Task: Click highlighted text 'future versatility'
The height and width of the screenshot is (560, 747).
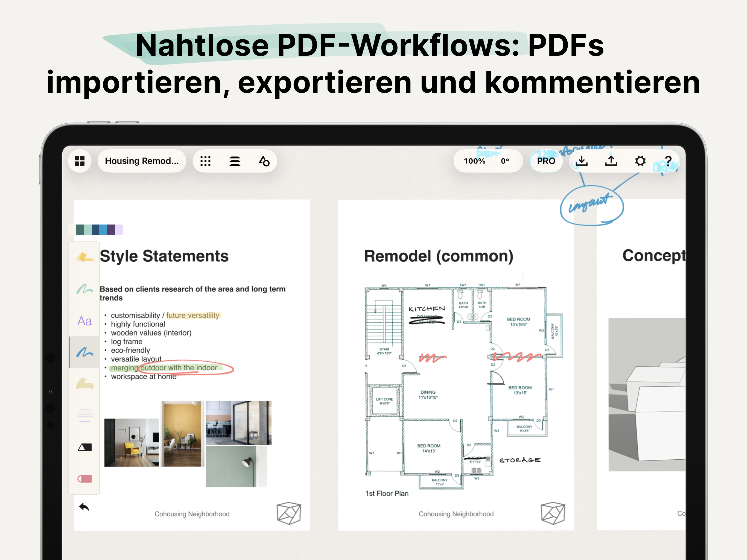Action: (x=193, y=315)
